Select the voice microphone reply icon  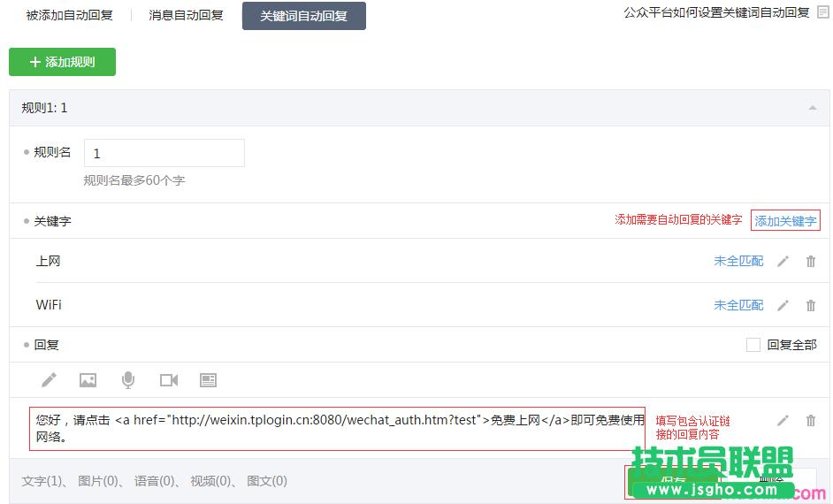128,380
